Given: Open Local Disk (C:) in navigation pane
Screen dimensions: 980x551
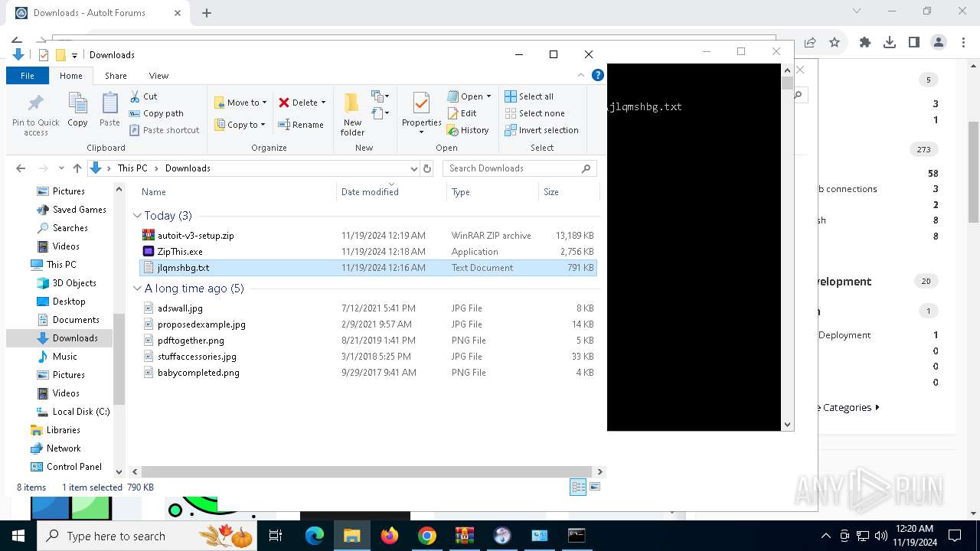Looking at the screenshot, I should coord(81,412).
